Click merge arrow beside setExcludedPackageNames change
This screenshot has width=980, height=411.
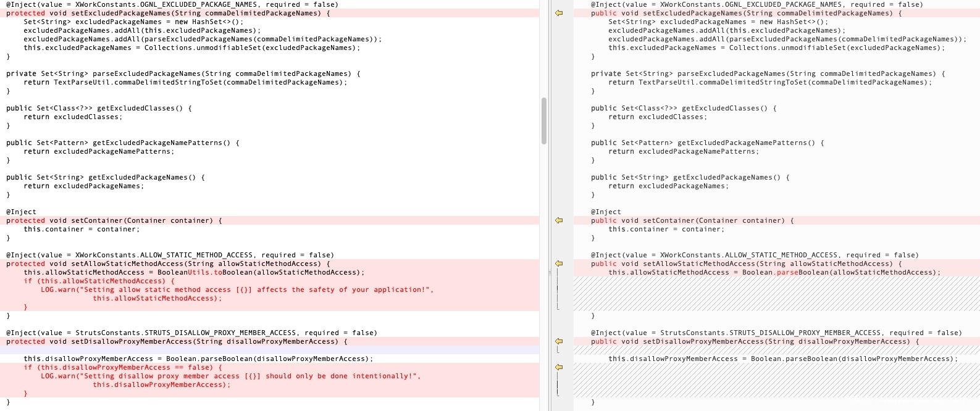point(559,13)
